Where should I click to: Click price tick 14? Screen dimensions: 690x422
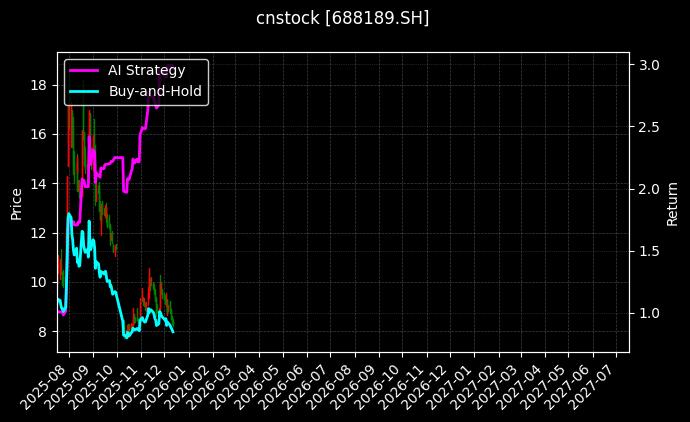click(x=39, y=183)
